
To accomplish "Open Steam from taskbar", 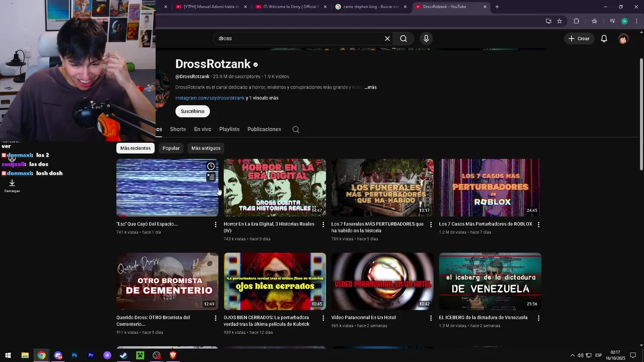I will click(x=124, y=355).
